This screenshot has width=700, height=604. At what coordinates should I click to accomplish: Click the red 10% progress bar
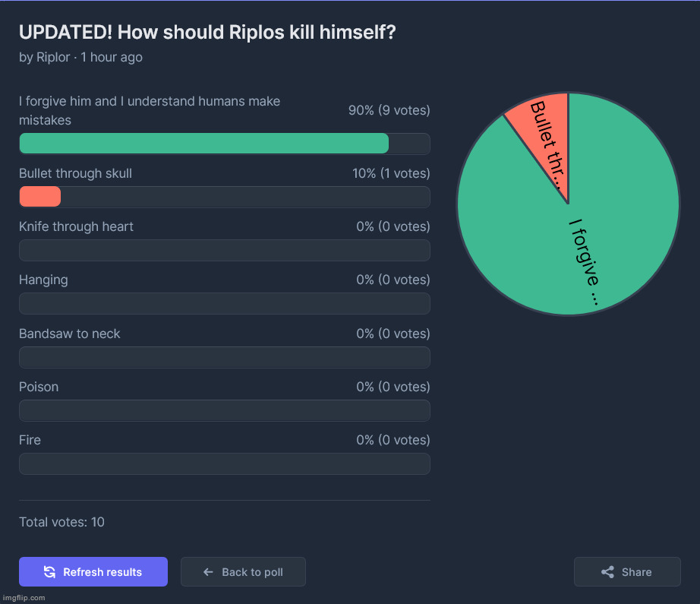click(39, 197)
